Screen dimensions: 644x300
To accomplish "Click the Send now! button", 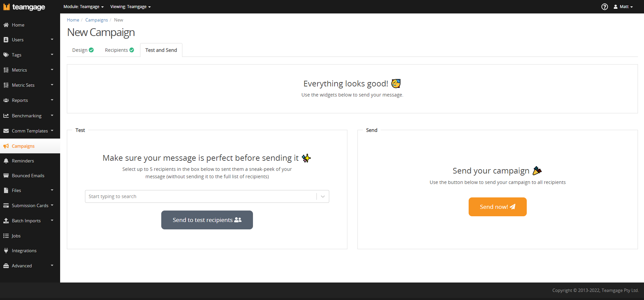I will pyautogui.click(x=498, y=207).
